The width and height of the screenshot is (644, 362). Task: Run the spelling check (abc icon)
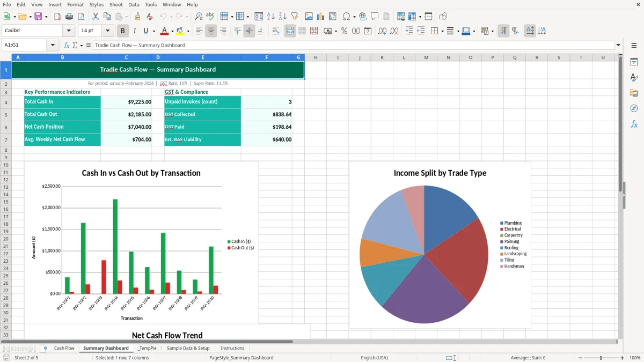210,17
